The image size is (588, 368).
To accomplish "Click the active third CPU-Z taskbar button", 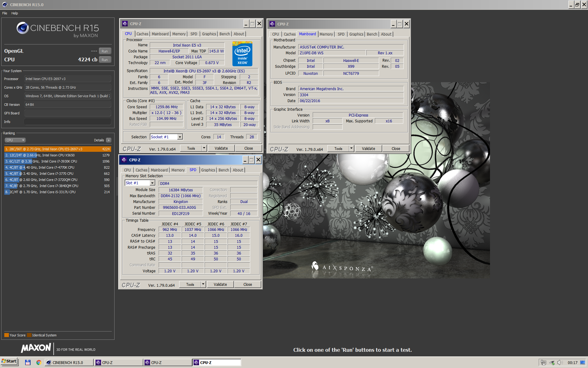I will 217,362.
